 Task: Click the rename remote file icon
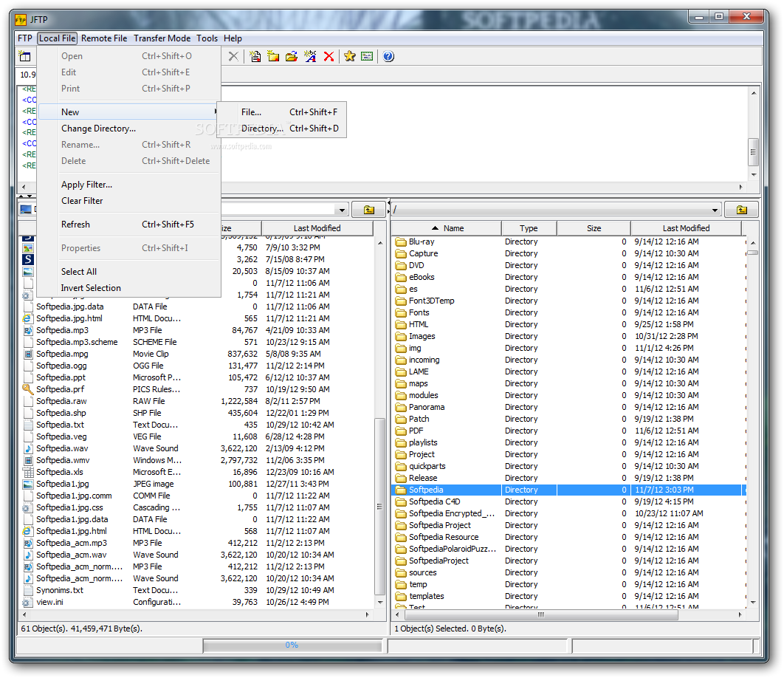point(310,57)
